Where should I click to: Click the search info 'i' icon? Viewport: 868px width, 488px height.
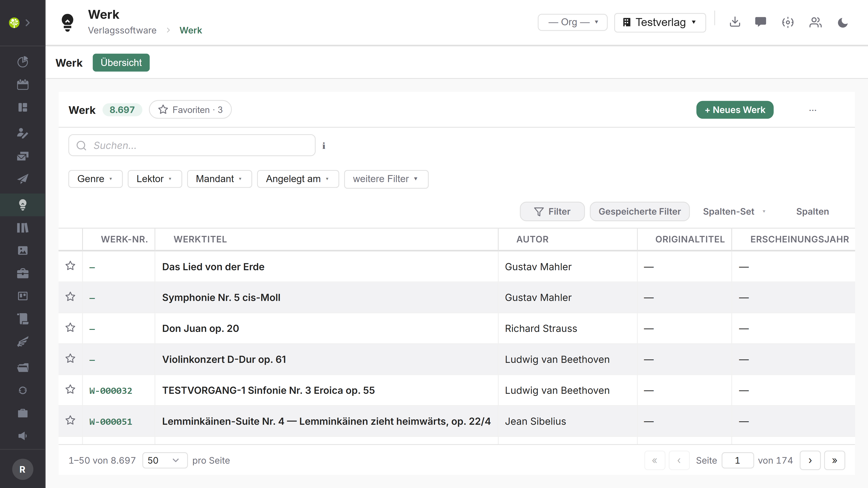[x=324, y=145]
